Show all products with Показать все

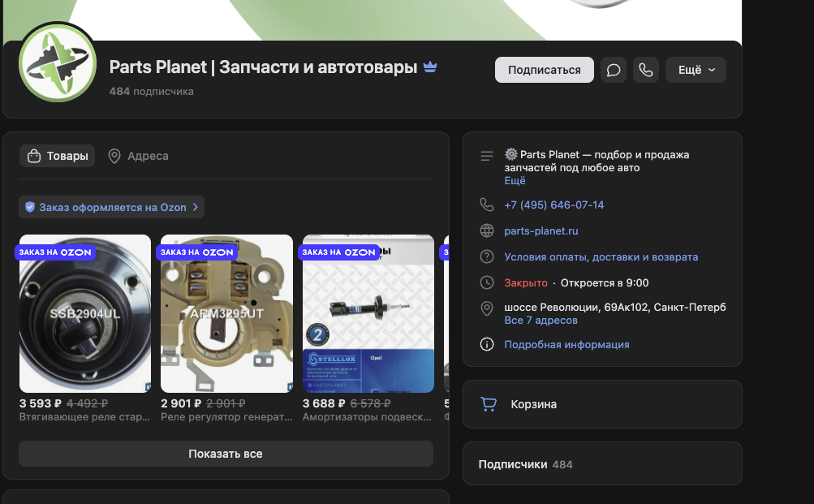(x=226, y=454)
